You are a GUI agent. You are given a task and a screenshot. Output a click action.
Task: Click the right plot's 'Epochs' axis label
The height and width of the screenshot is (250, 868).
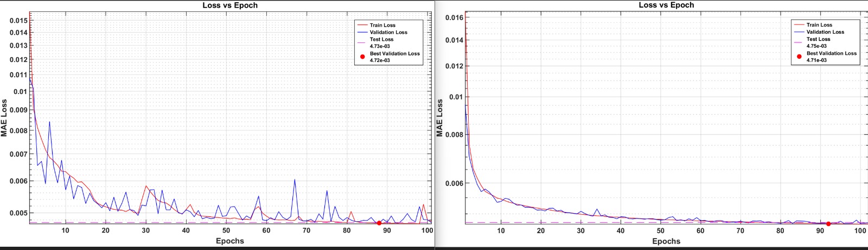666,241
